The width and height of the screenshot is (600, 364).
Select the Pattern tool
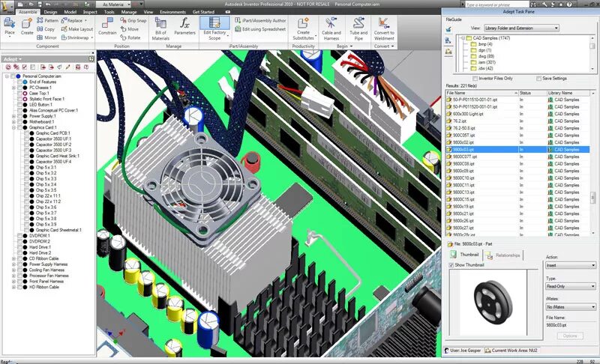pyautogui.click(x=47, y=20)
